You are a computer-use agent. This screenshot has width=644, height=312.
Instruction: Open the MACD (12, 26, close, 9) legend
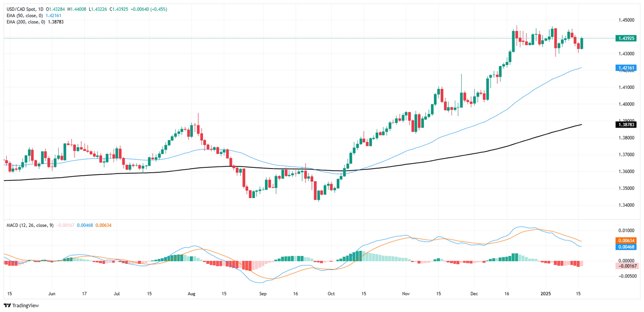click(x=30, y=225)
